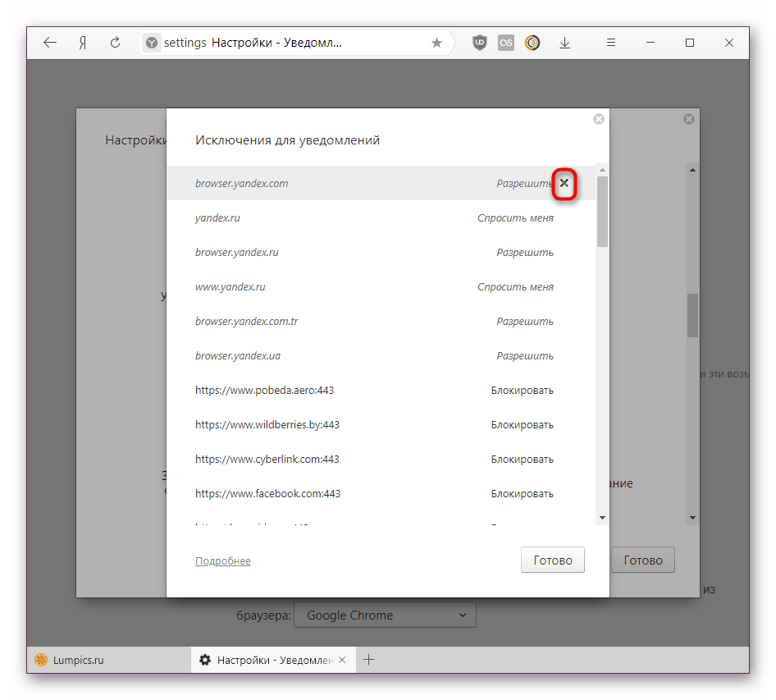Select the yandex.ru exception row

(x=381, y=217)
